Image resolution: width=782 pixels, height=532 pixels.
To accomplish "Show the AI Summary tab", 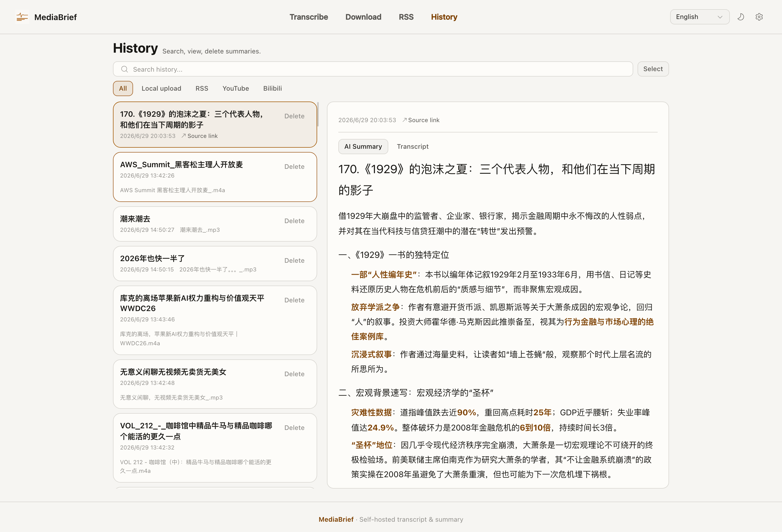I will tap(363, 147).
